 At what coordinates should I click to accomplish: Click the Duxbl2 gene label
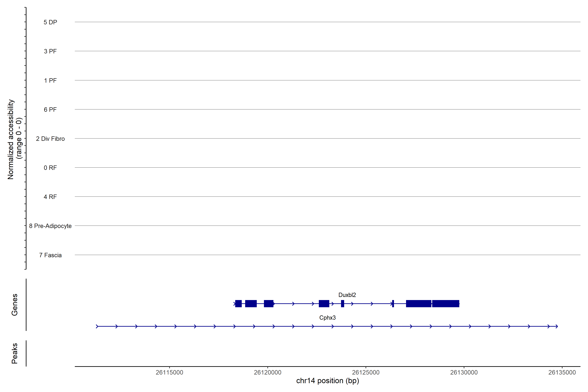coord(347,295)
